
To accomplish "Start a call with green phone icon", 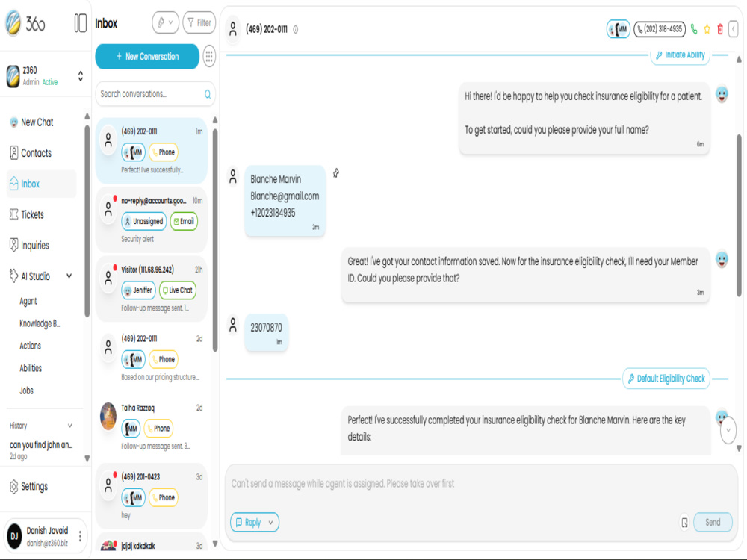I will click(694, 29).
